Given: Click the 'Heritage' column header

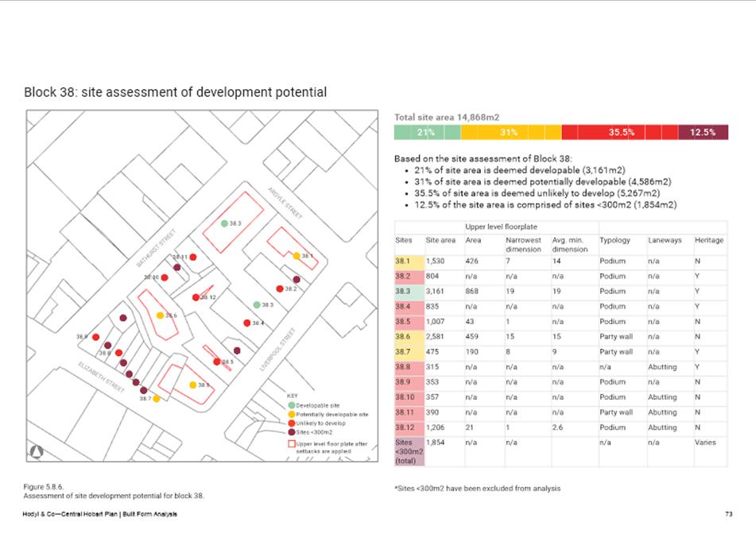Looking at the screenshot, I should tap(709, 240).
